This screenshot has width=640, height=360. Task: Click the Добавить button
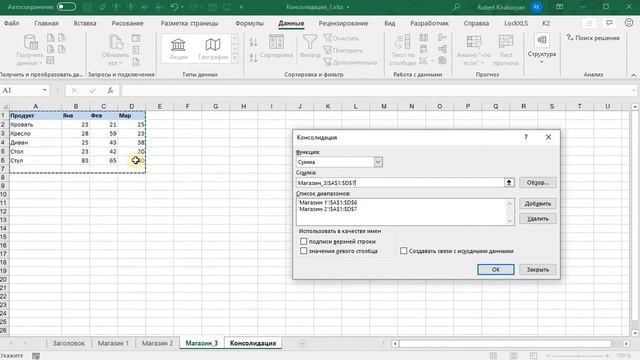click(538, 203)
